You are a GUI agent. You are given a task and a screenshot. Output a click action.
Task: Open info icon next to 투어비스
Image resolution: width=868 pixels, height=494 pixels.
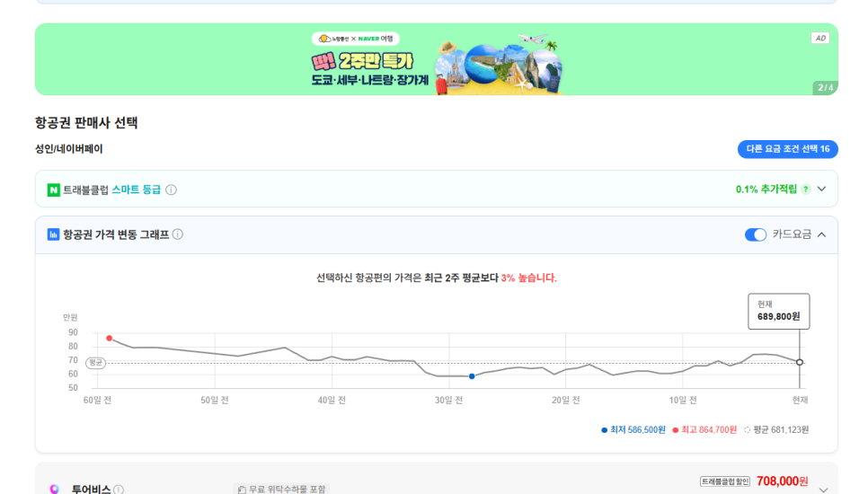pyautogui.click(x=119, y=490)
